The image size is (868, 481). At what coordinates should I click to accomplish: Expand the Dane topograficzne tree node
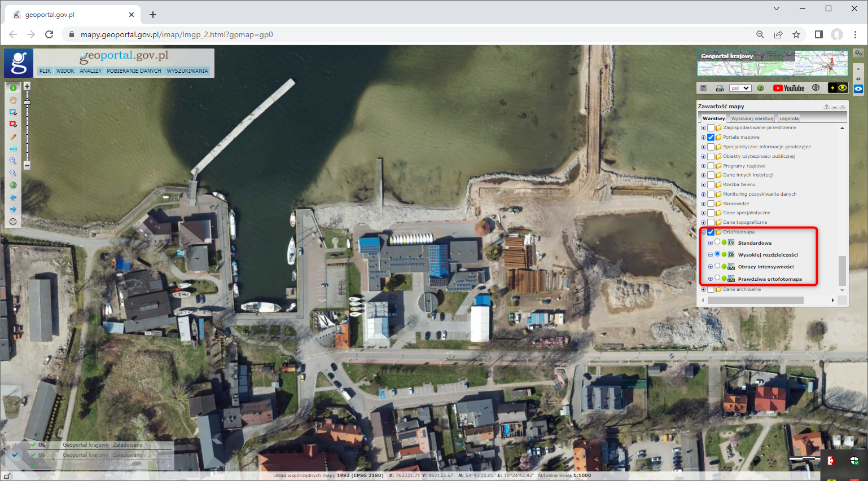coord(703,222)
